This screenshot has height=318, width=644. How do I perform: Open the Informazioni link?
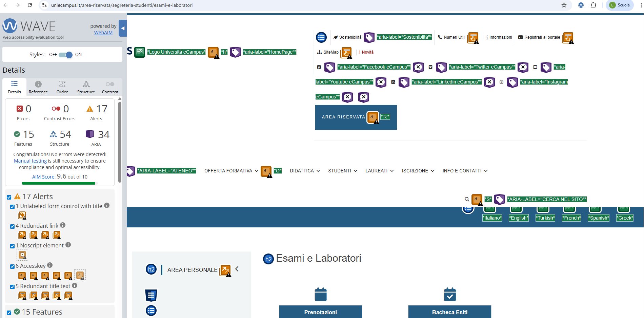(499, 37)
